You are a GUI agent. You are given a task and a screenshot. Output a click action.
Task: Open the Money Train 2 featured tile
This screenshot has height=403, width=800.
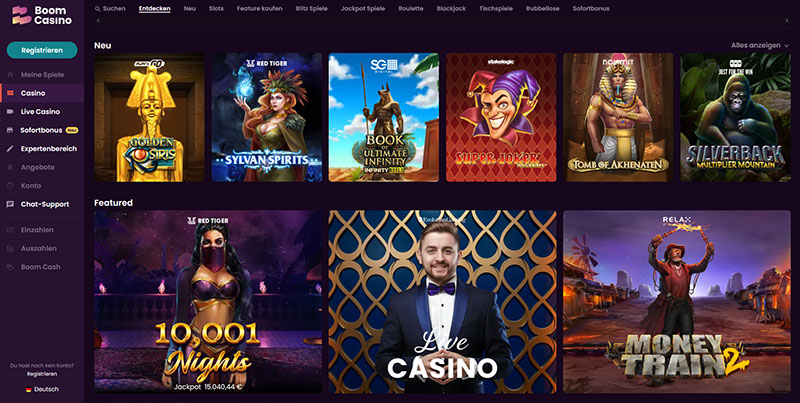coord(677,301)
